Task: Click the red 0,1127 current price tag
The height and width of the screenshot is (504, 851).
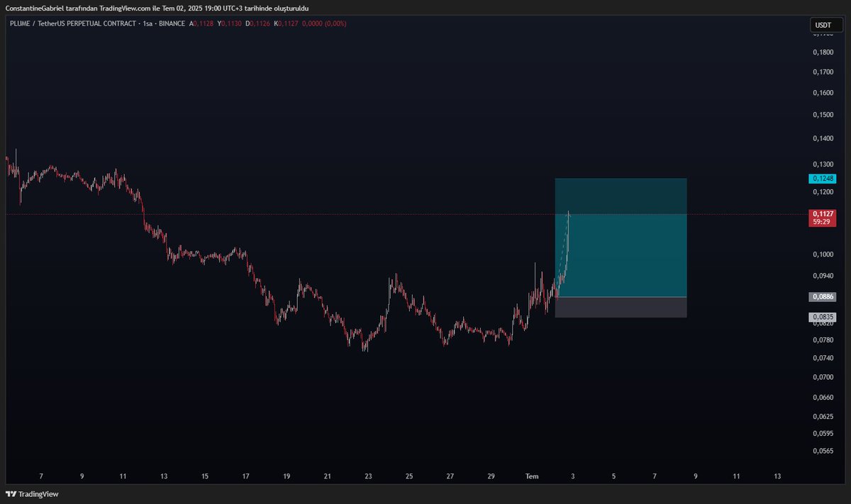Action: coord(823,214)
